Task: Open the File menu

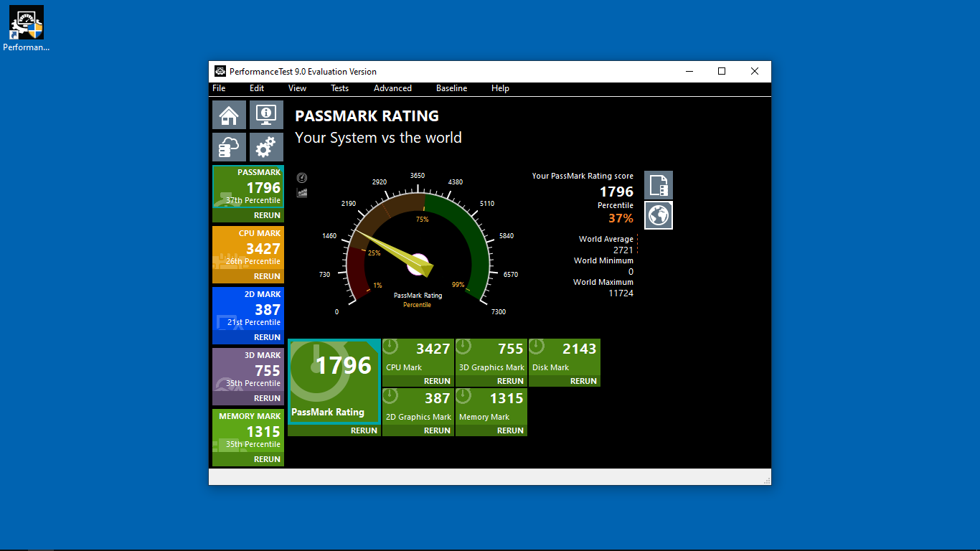Action: tap(219, 88)
